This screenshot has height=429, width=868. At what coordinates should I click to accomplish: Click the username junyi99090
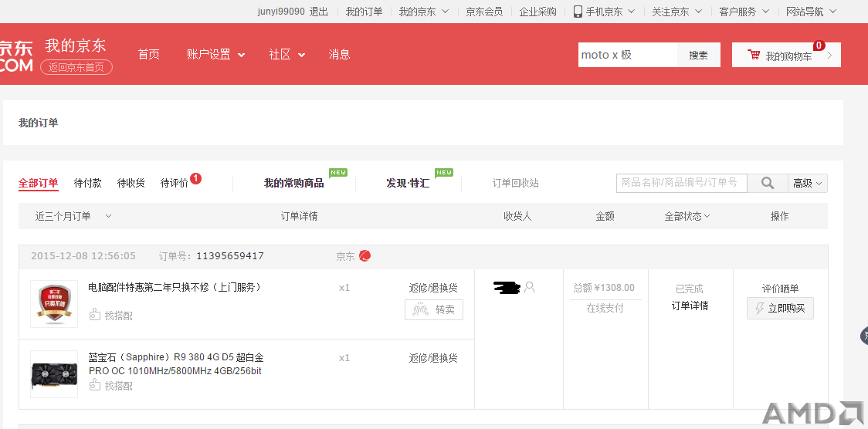pyautogui.click(x=281, y=12)
